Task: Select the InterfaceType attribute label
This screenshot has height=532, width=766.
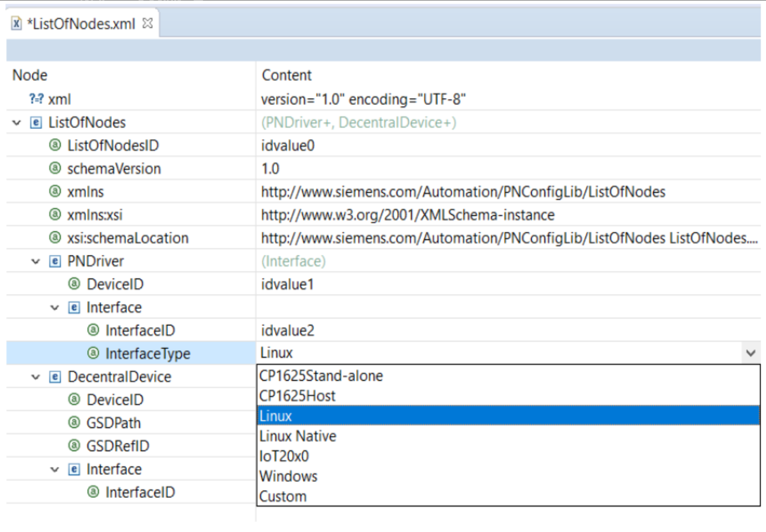Action: coord(148,353)
